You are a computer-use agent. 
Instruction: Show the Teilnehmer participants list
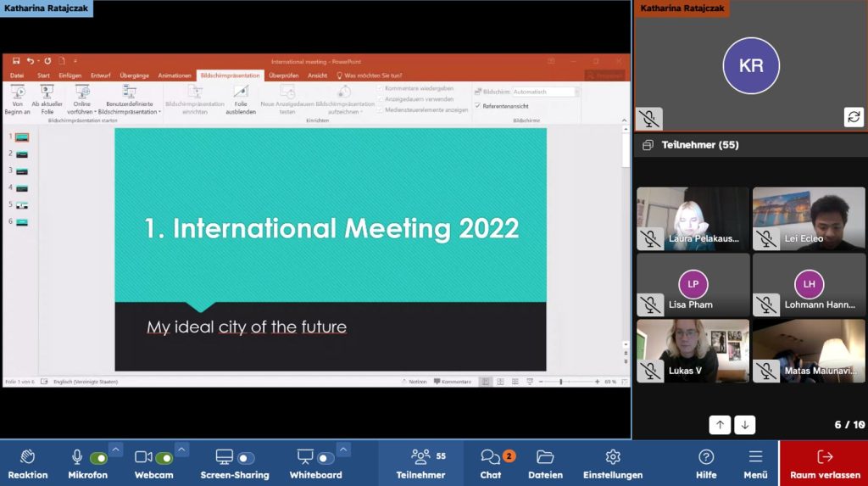pyautogui.click(x=421, y=463)
